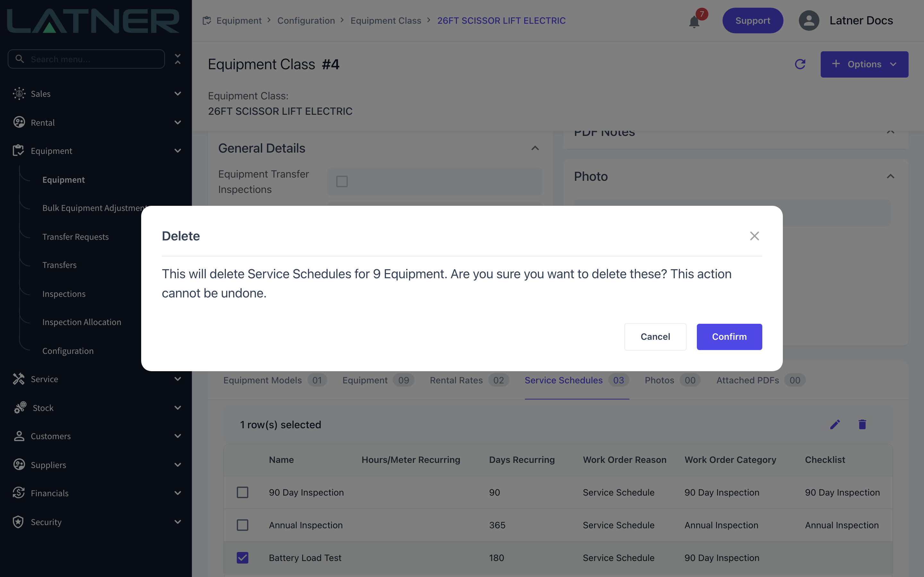Viewport: 924px width, 577px height.
Task: Expand the Sales menu chevron
Action: (177, 94)
